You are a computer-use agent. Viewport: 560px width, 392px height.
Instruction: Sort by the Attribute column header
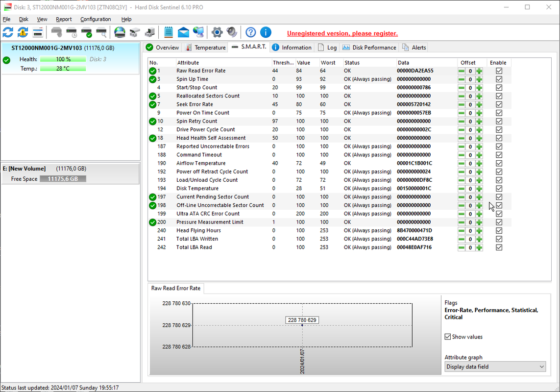[223, 63]
